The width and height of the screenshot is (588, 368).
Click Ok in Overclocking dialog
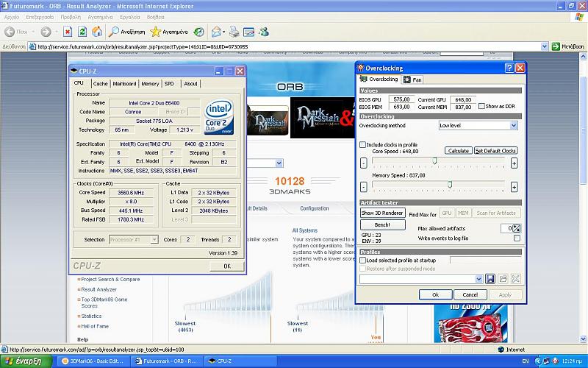point(435,295)
